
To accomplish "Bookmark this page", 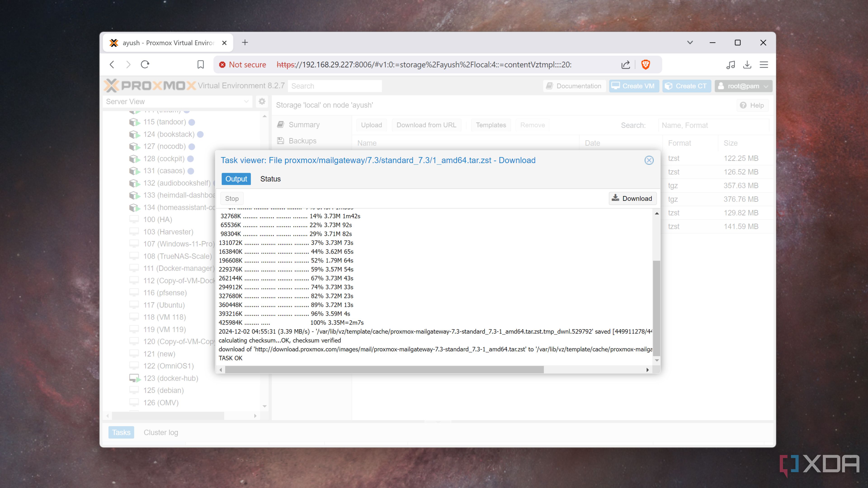I will (200, 64).
